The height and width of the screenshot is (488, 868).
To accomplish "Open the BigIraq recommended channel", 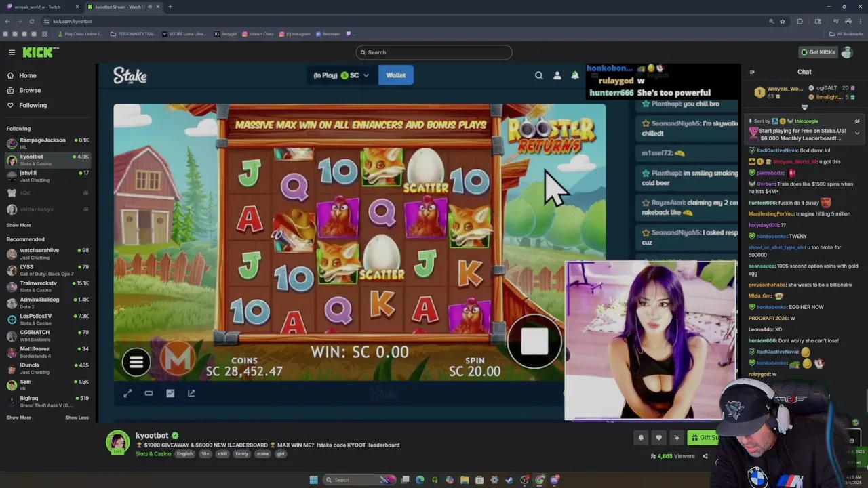I will (47, 401).
